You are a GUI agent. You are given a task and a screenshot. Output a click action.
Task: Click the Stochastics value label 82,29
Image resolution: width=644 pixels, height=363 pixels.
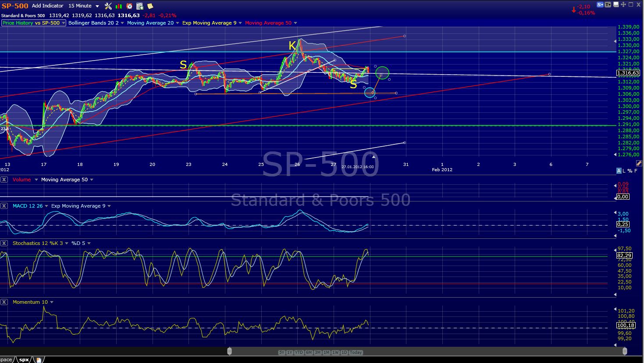click(624, 255)
